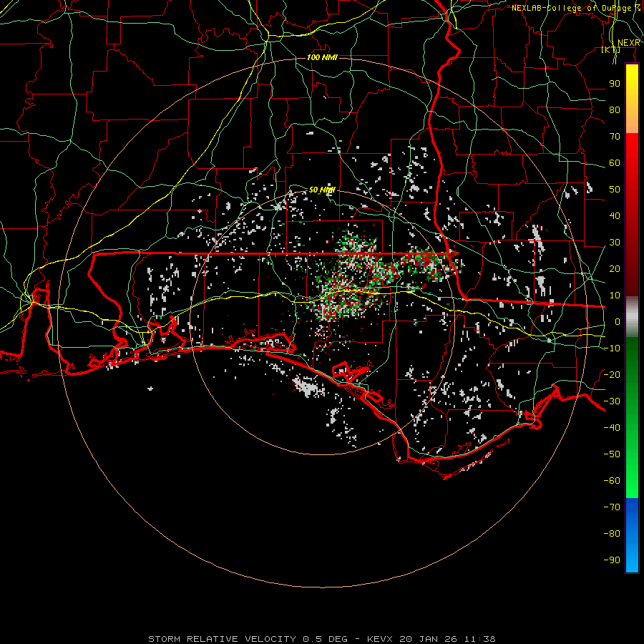The height and width of the screenshot is (644, 644).
Task: Click the 10 value on velocity scale
Action: [615, 296]
